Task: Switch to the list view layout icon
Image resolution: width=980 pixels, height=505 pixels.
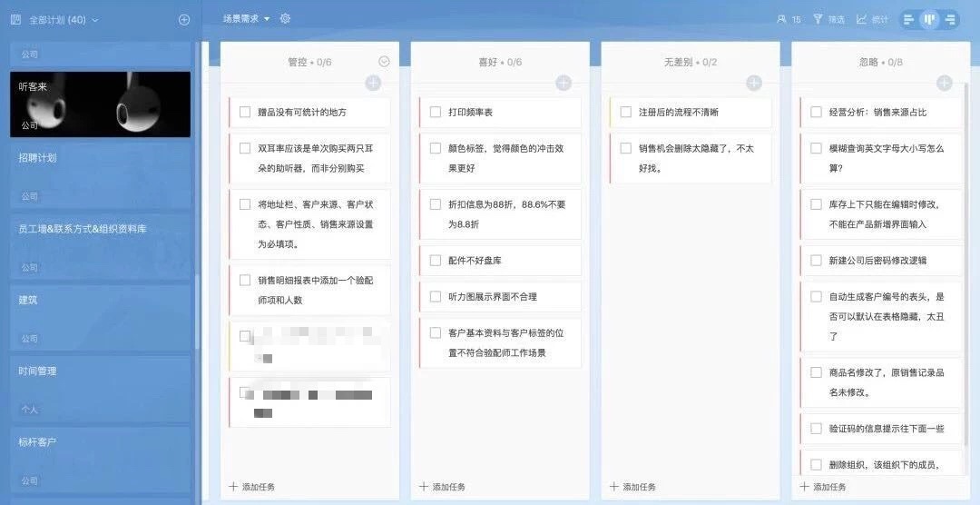Action: (909, 19)
